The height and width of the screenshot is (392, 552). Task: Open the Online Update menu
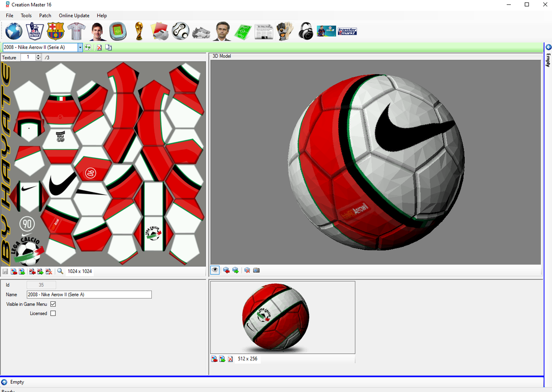[74, 16]
